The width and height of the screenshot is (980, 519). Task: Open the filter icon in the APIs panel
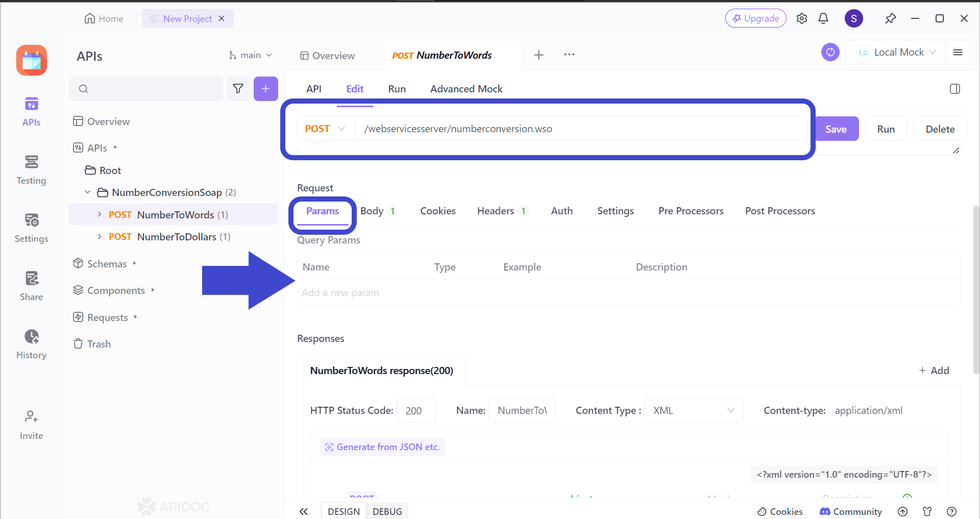click(238, 88)
